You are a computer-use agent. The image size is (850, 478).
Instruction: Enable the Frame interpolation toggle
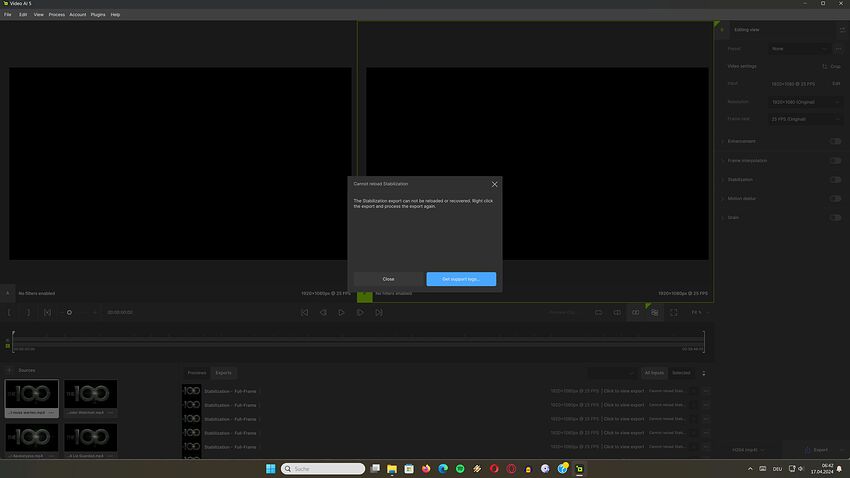pos(835,160)
